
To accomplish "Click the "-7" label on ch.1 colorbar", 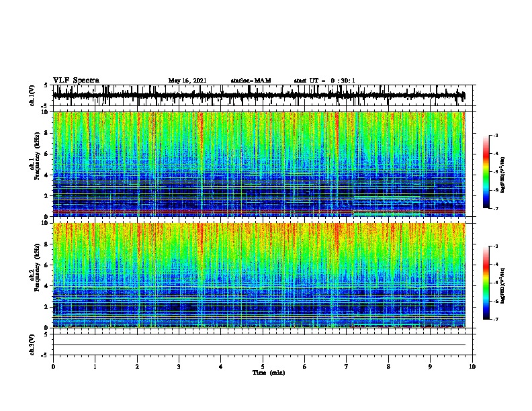I will [x=495, y=208].
